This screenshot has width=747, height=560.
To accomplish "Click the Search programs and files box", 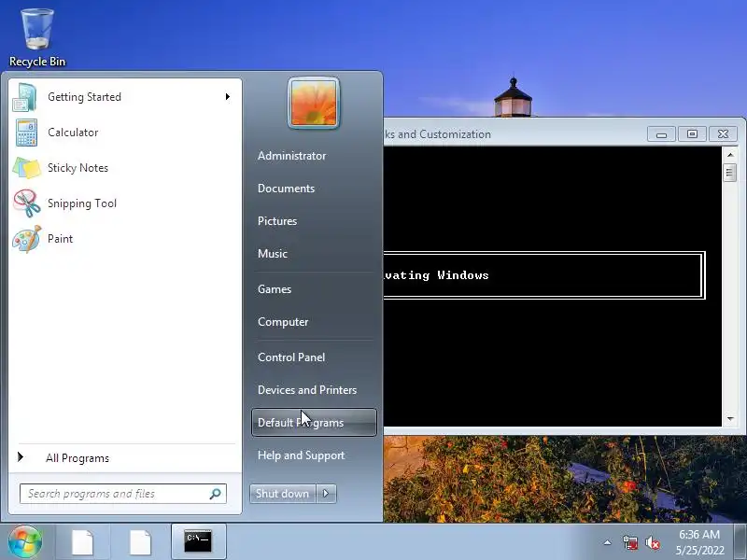I will tap(123, 494).
